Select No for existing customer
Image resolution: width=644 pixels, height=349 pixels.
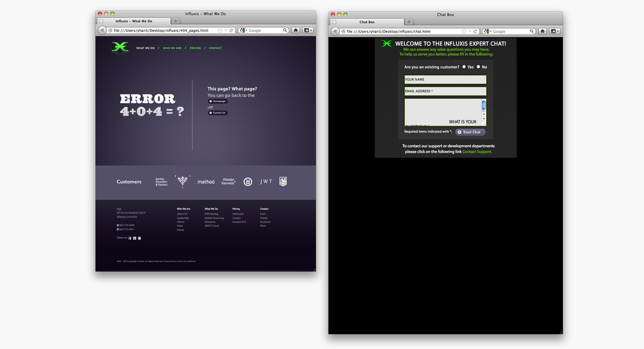(478, 66)
